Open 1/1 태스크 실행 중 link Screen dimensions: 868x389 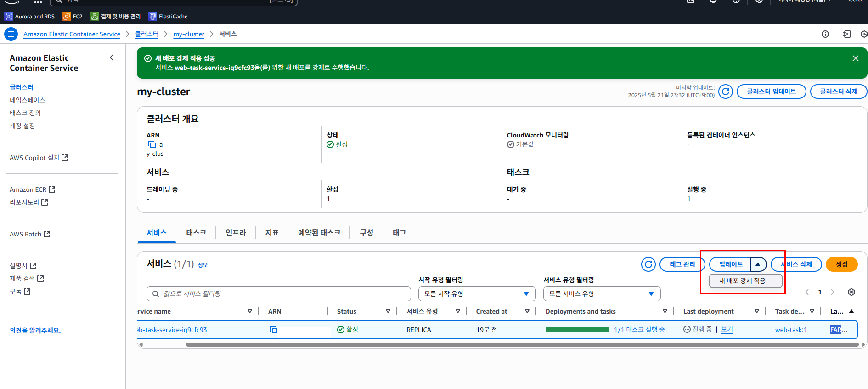point(639,330)
